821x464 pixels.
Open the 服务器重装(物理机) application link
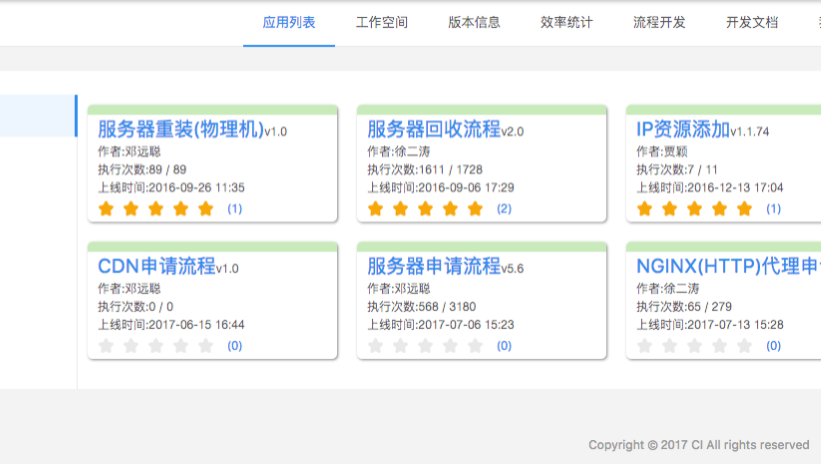(x=181, y=129)
